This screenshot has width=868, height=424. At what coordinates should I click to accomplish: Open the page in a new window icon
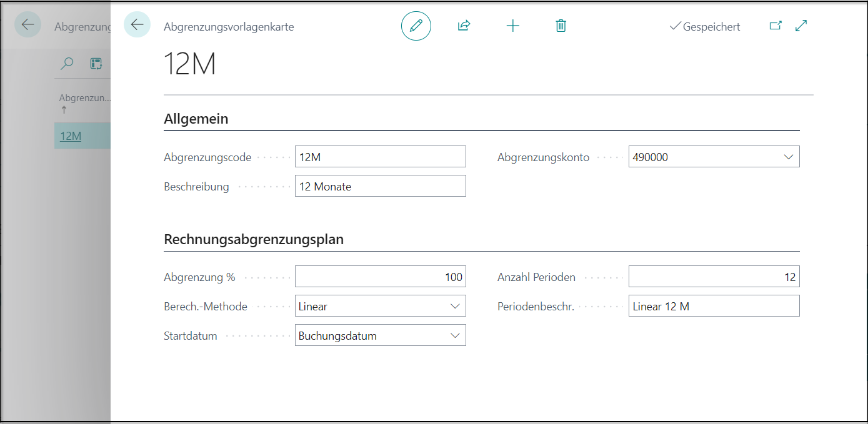tap(776, 25)
